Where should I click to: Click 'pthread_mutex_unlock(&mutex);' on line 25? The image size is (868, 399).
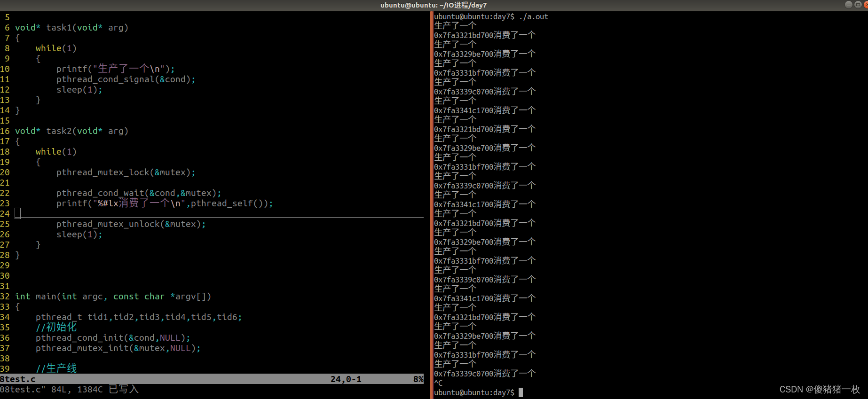click(131, 224)
